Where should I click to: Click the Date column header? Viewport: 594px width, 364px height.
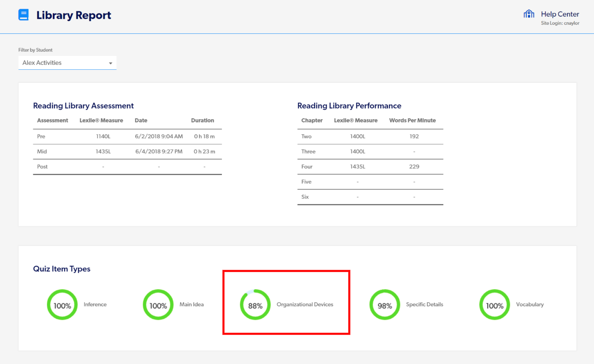(x=141, y=120)
